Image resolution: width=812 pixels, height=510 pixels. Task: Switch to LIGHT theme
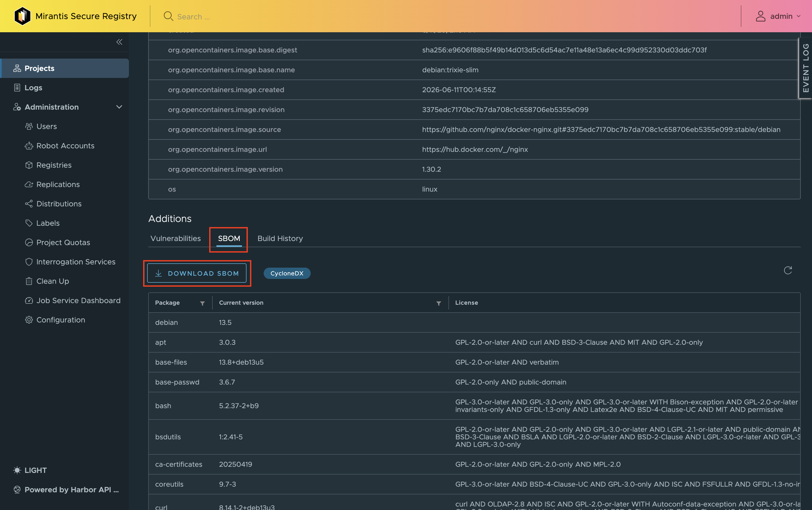pos(30,470)
